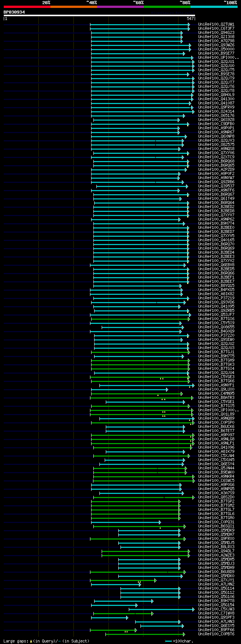The image size is (241, 644).
Task: Open hit UniRef100_Q01L89
Action: 216,414
